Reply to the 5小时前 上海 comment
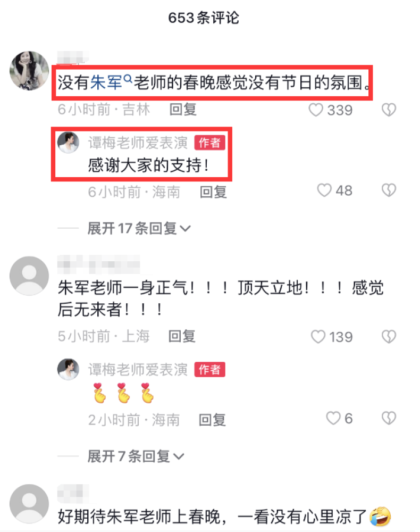 [182, 336]
